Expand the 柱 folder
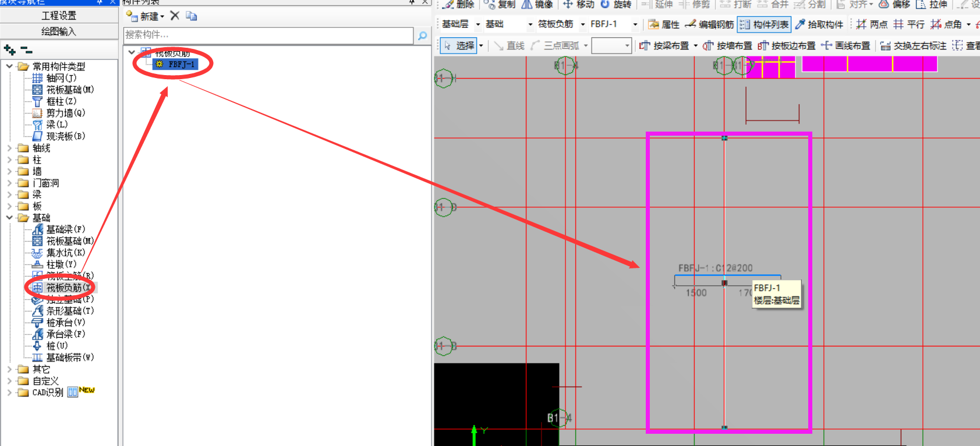Image resolution: width=980 pixels, height=446 pixels. [9, 160]
